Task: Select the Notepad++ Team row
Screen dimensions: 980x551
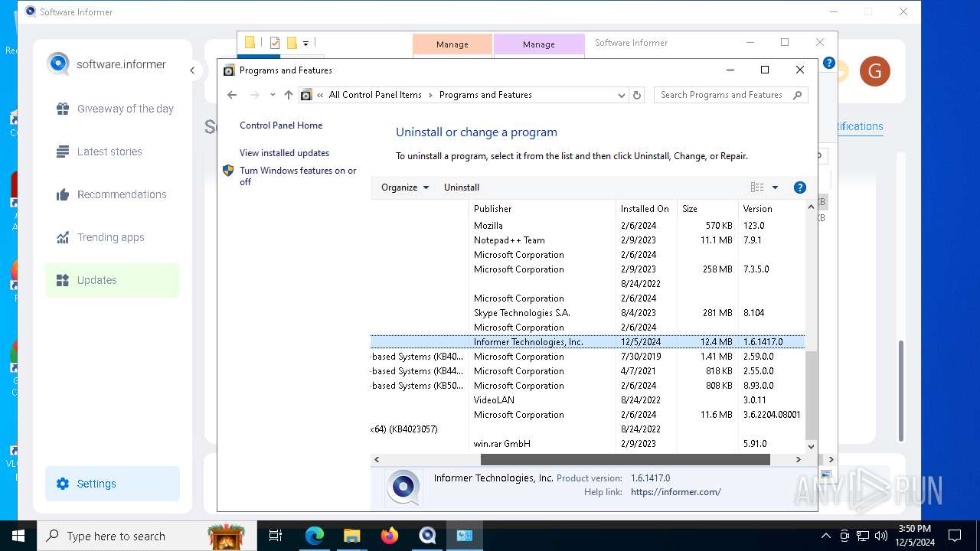Action: click(x=587, y=240)
